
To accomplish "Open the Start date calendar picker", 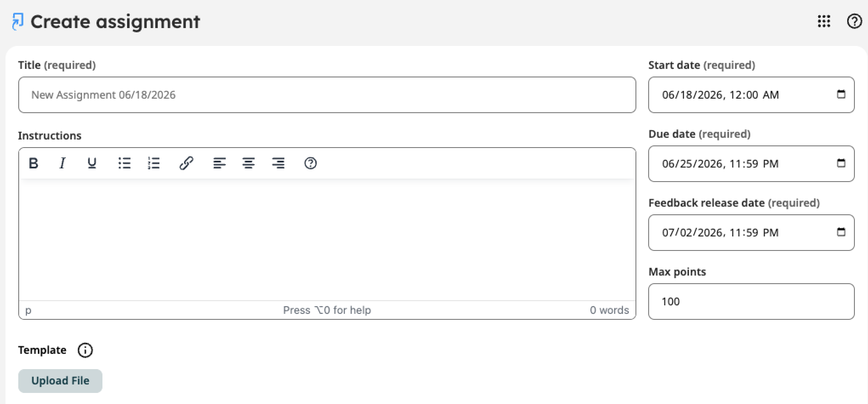I will click(x=841, y=94).
